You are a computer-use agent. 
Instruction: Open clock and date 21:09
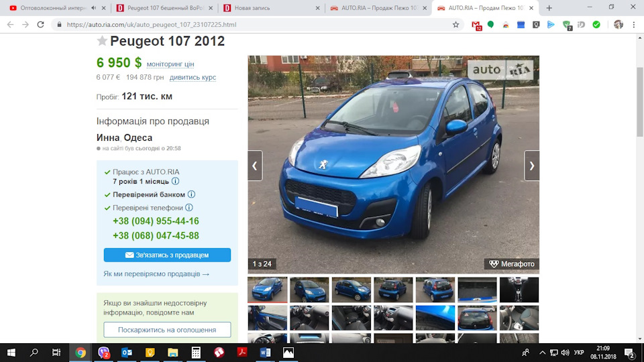pos(603,353)
